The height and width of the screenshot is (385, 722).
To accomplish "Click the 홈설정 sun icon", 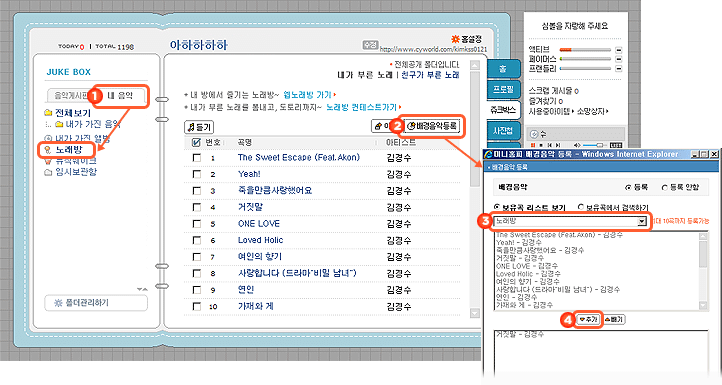I will tap(455, 39).
